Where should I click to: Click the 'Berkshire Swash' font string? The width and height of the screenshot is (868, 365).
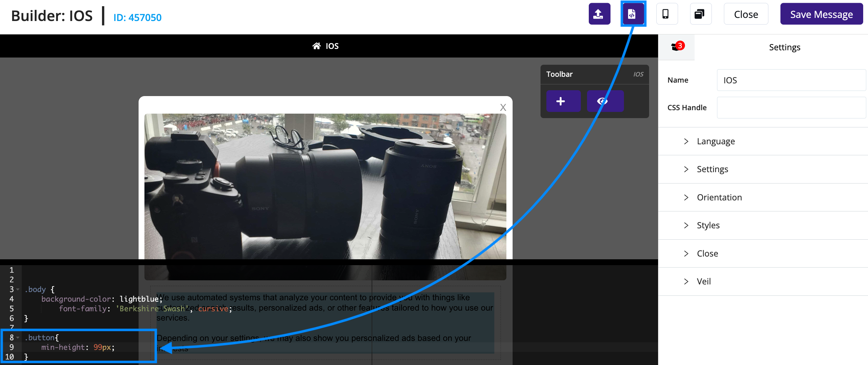click(x=152, y=309)
